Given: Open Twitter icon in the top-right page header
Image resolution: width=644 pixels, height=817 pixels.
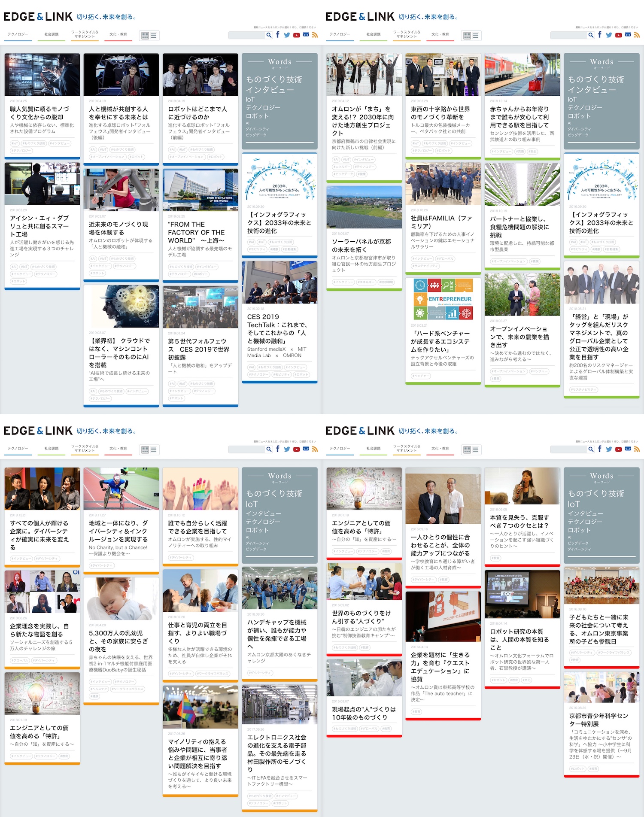Looking at the screenshot, I should (609, 35).
